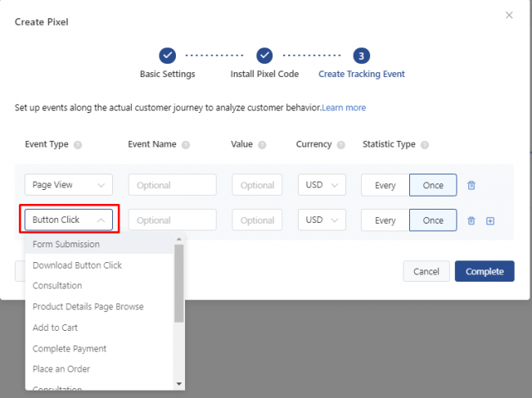Click Event Name field in Page View row
This screenshot has height=398, width=532.
tap(172, 185)
